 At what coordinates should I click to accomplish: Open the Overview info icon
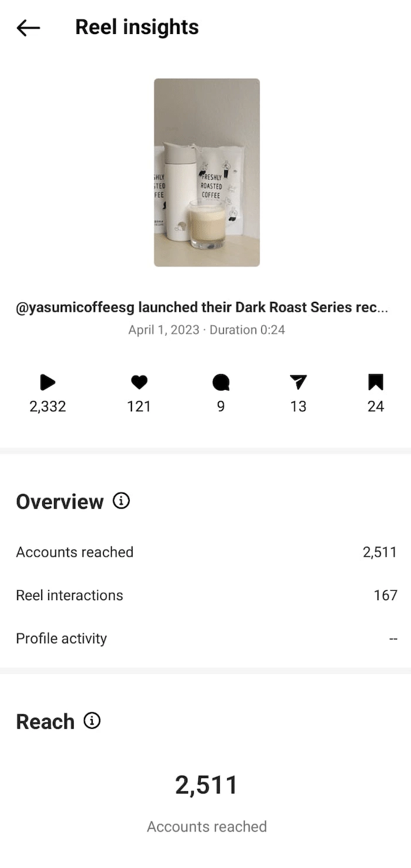pos(121,501)
